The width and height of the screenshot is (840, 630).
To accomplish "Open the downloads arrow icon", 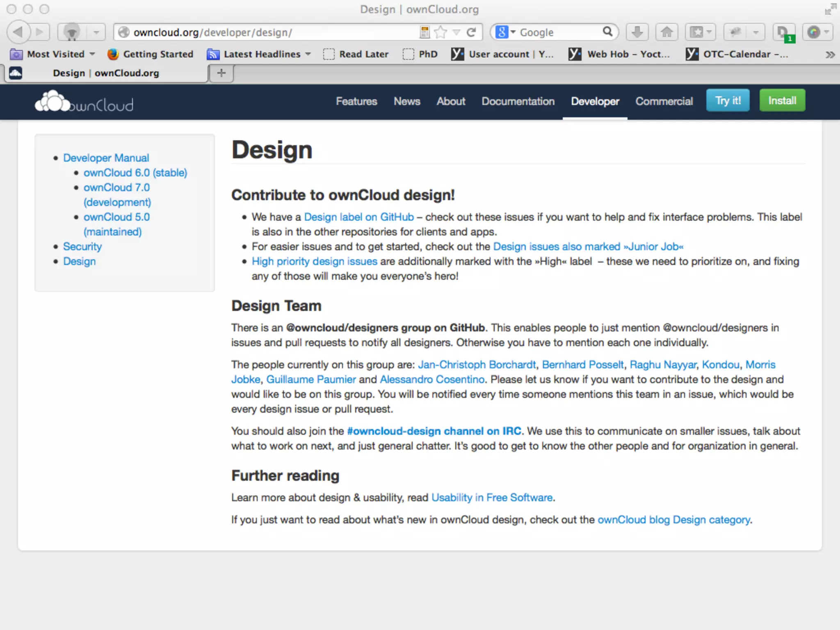I will (x=637, y=32).
